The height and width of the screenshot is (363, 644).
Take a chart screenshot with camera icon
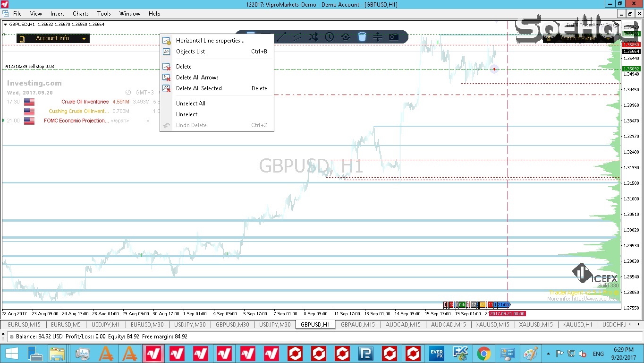coord(393,37)
